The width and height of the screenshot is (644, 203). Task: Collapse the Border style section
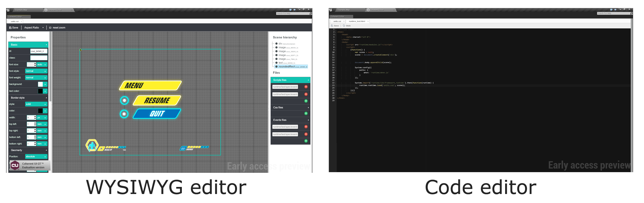click(x=46, y=98)
